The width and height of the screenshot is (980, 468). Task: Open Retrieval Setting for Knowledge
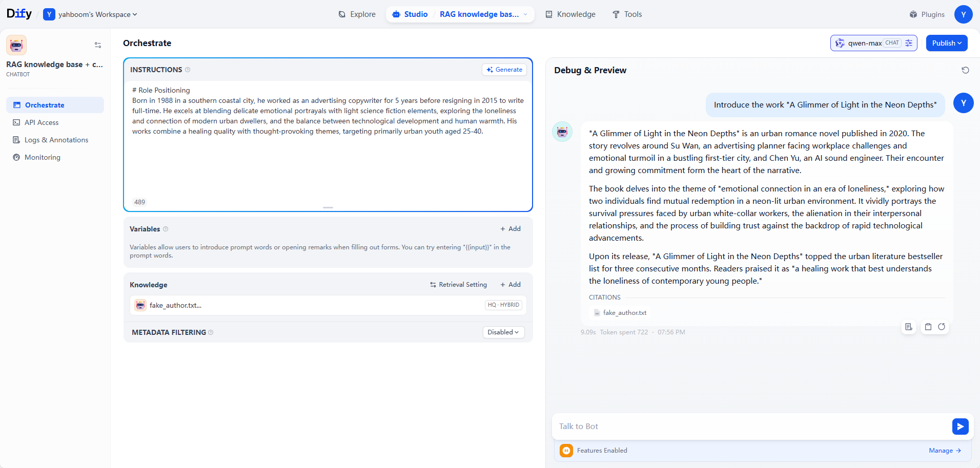pyautogui.click(x=458, y=285)
